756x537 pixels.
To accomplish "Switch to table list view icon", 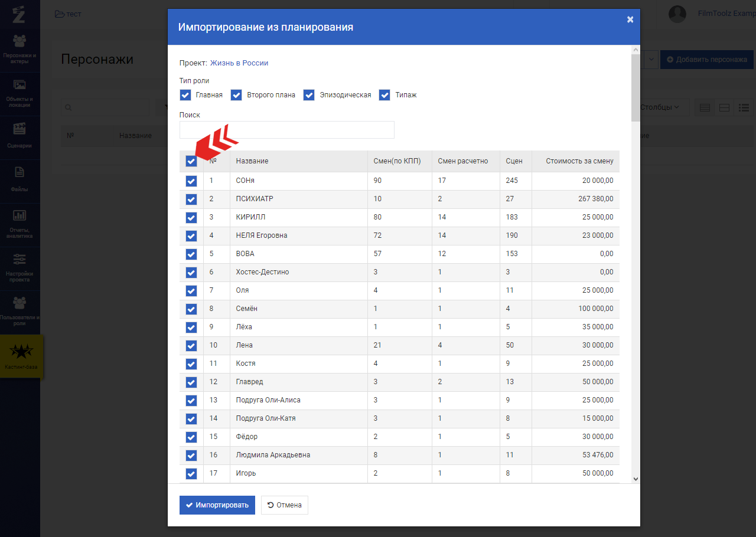I will 705,107.
